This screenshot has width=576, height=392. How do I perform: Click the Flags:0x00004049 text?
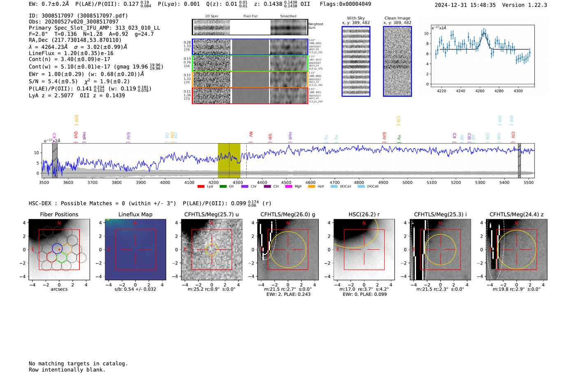[x=345, y=4]
